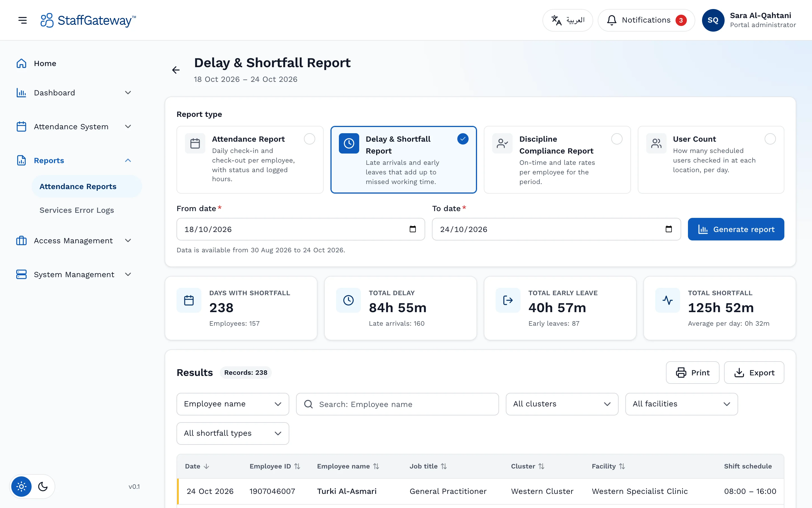812x508 pixels.
Task: Expand the Access Management chevron
Action: (x=128, y=240)
